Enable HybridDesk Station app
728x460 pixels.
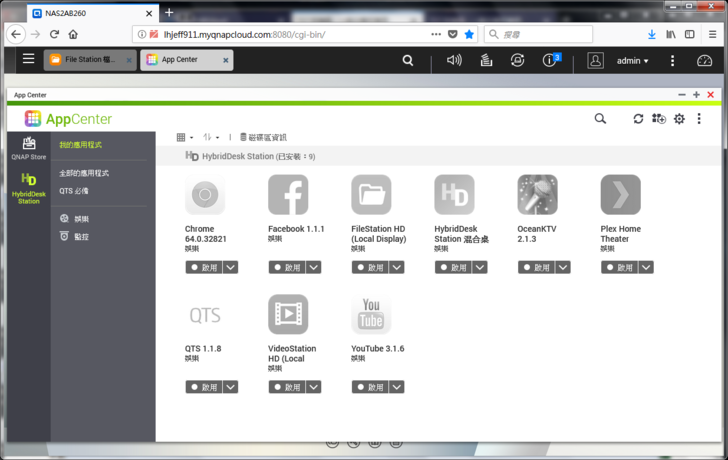coord(453,267)
